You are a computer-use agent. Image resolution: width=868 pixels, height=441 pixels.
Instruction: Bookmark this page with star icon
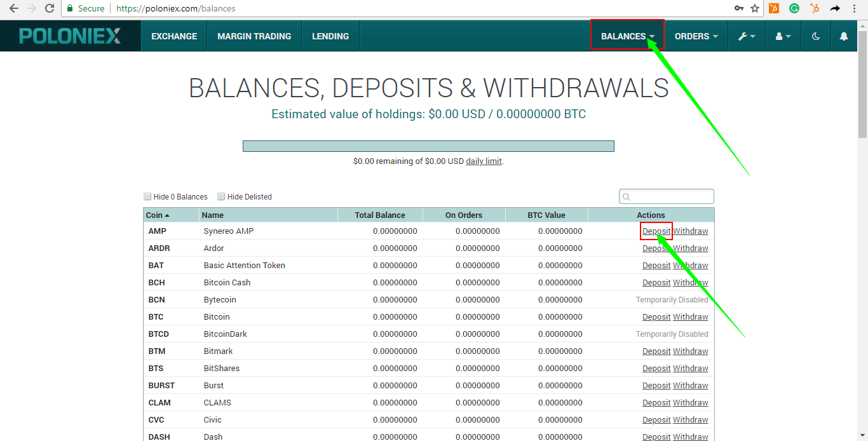pyautogui.click(x=755, y=9)
